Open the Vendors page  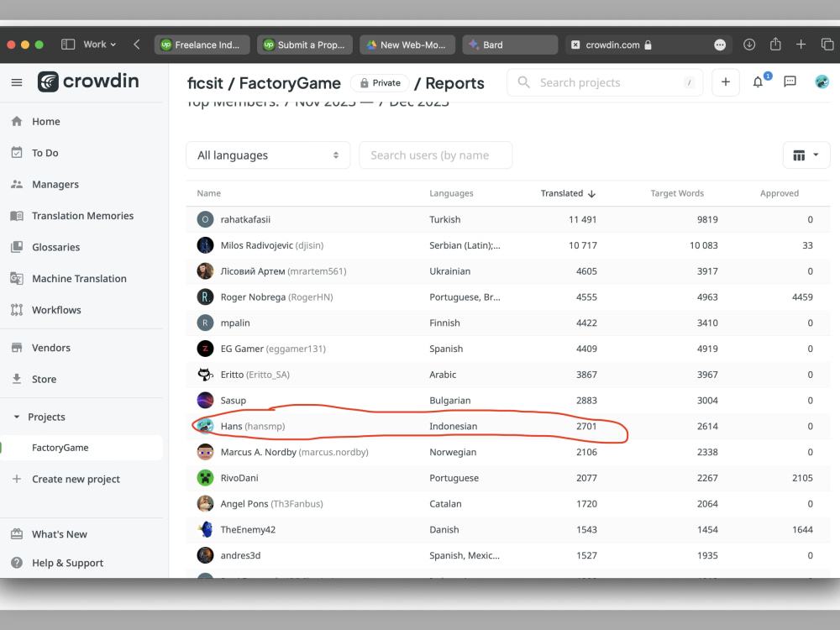(x=50, y=347)
